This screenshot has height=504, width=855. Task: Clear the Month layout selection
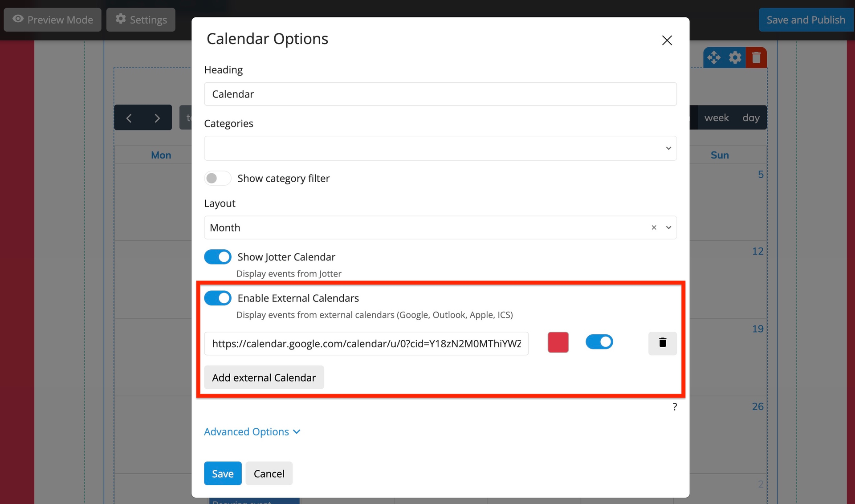pyautogui.click(x=654, y=228)
